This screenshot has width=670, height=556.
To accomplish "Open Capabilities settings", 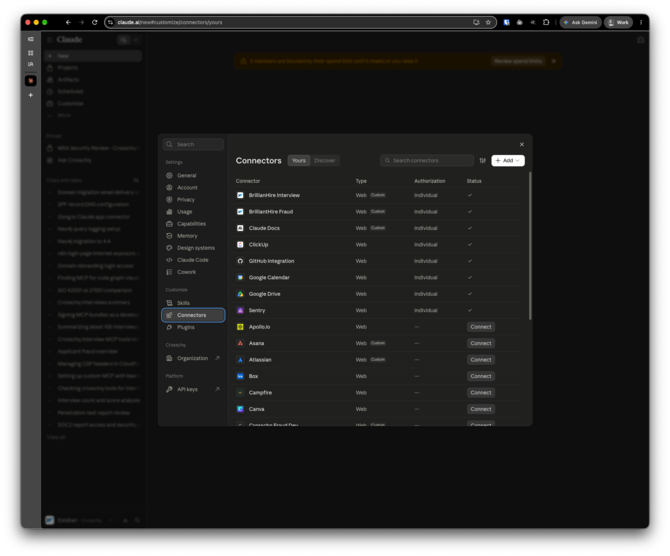I will tap(193, 224).
